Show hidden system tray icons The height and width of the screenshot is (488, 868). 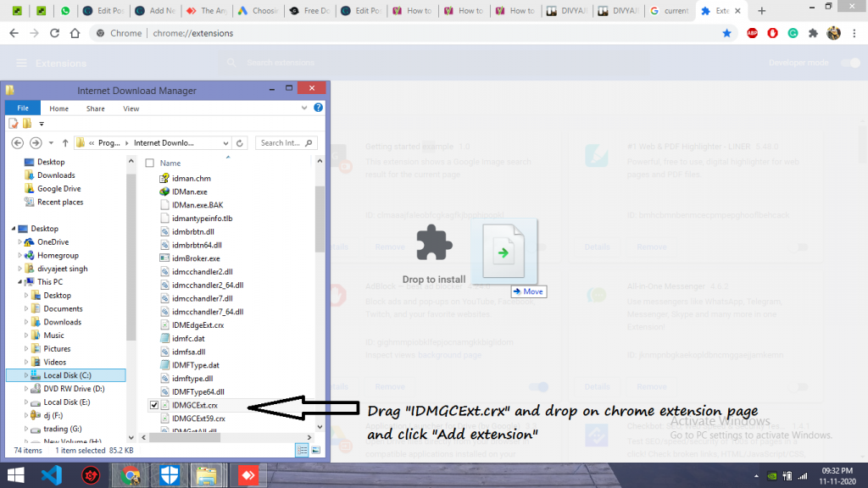pos(756,476)
